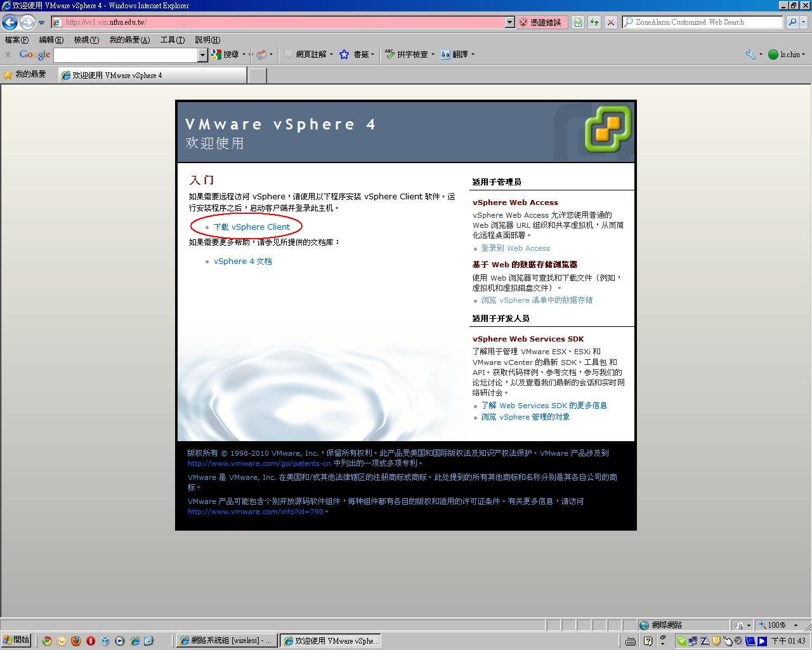Click the 憑證錯誤 certificate error indicator
Image resolution: width=812 pixels, height=650 pixels.
540,22
